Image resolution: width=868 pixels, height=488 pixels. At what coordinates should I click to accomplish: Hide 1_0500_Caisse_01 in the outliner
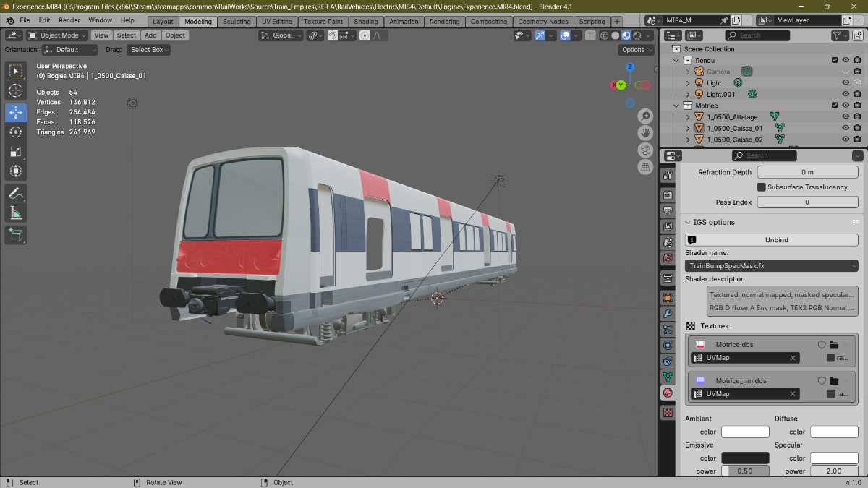846,128
